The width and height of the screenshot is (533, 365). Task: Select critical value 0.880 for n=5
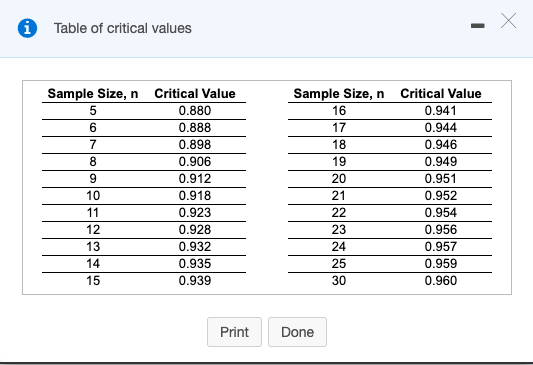pos(195,111)
